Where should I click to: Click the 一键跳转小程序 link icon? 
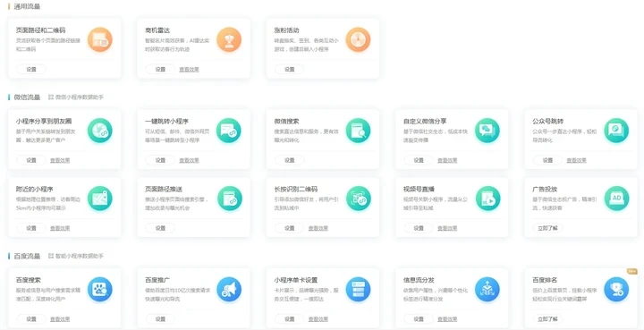(229, 131)
